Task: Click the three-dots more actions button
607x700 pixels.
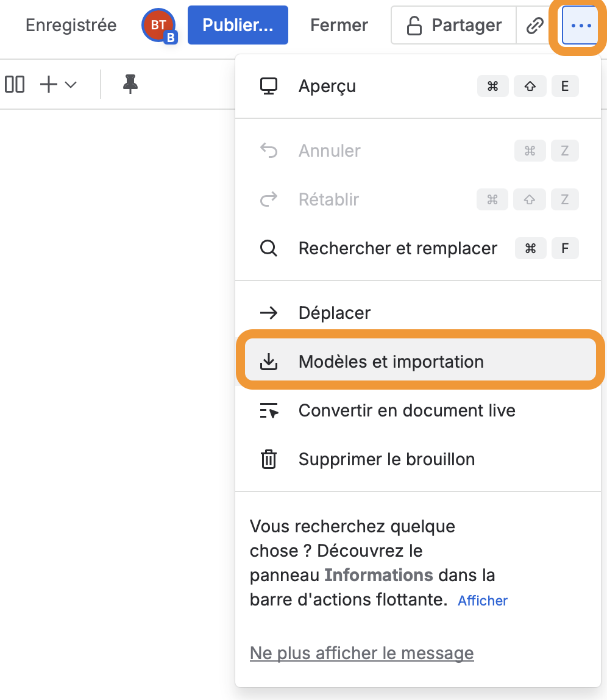Action: click(581, 26)
